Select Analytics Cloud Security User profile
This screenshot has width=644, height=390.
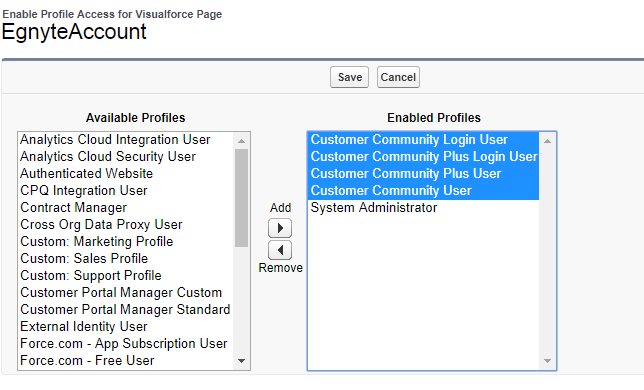click(126, 157)
